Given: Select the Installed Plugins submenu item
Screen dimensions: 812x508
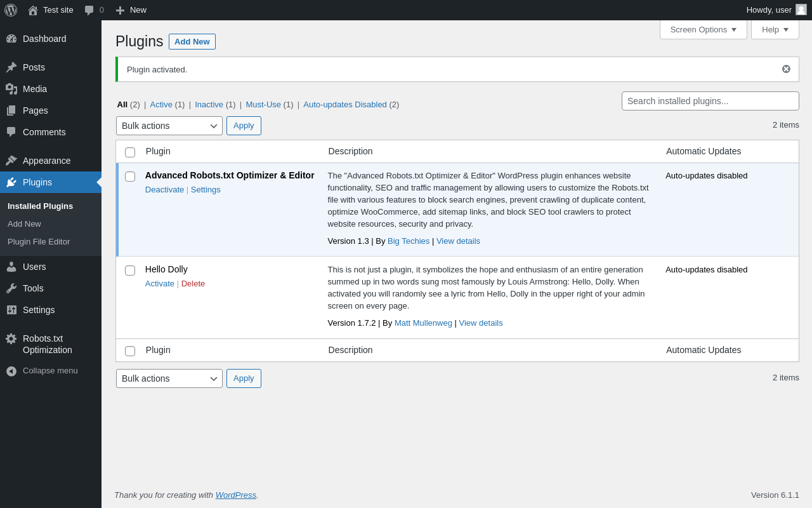Looking at the screenshot, I should [41, 206].
